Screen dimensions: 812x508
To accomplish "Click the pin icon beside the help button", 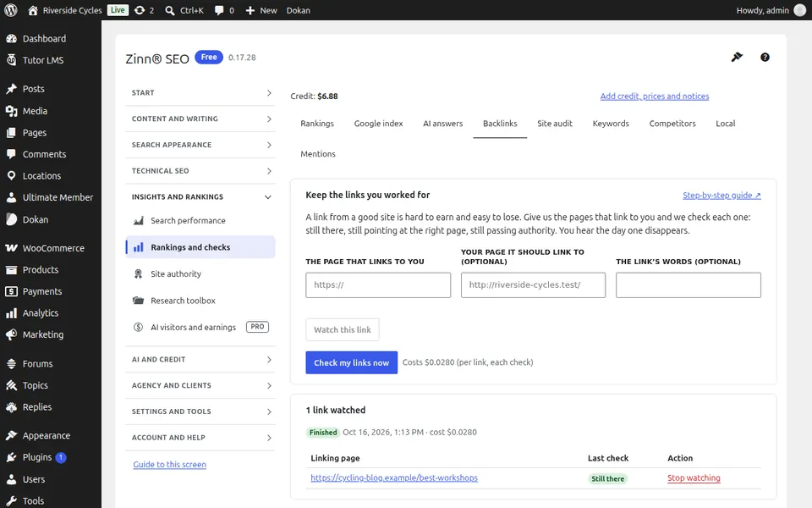I will tap(737, 57).
